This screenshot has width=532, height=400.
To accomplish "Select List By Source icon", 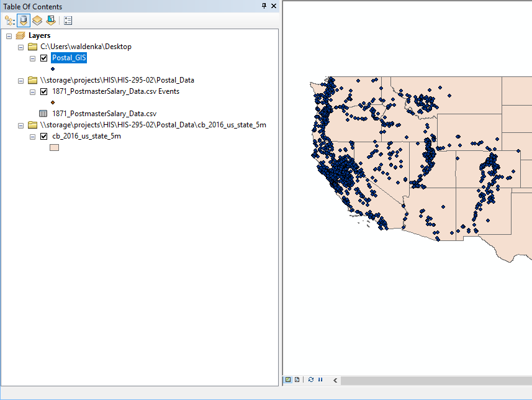I will [24, 20].
